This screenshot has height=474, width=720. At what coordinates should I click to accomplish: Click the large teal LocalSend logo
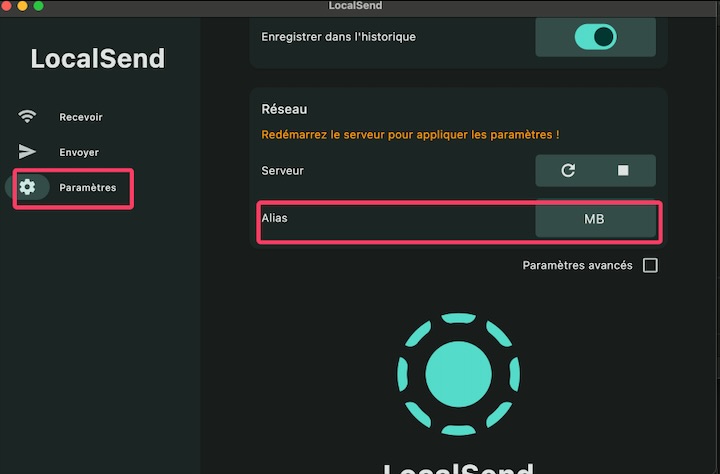point(458,375)
